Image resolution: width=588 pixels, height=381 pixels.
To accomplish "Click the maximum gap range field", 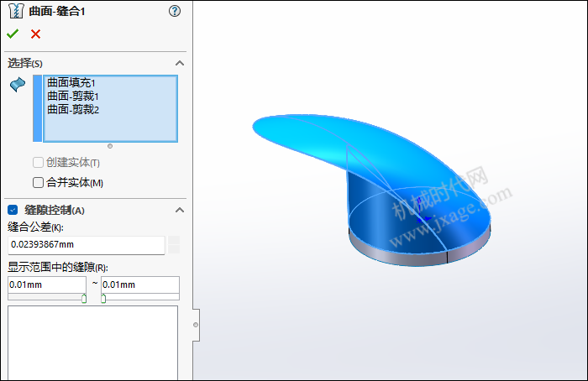I will pyautogui.click(x=140, y=284).
